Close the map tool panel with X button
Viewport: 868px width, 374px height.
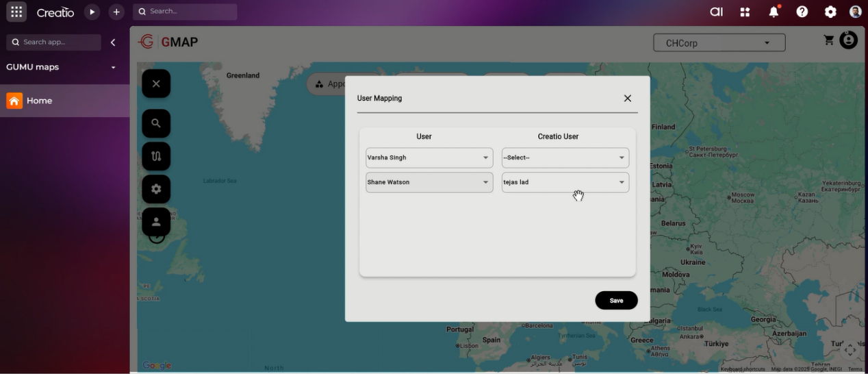coord(156,84)
